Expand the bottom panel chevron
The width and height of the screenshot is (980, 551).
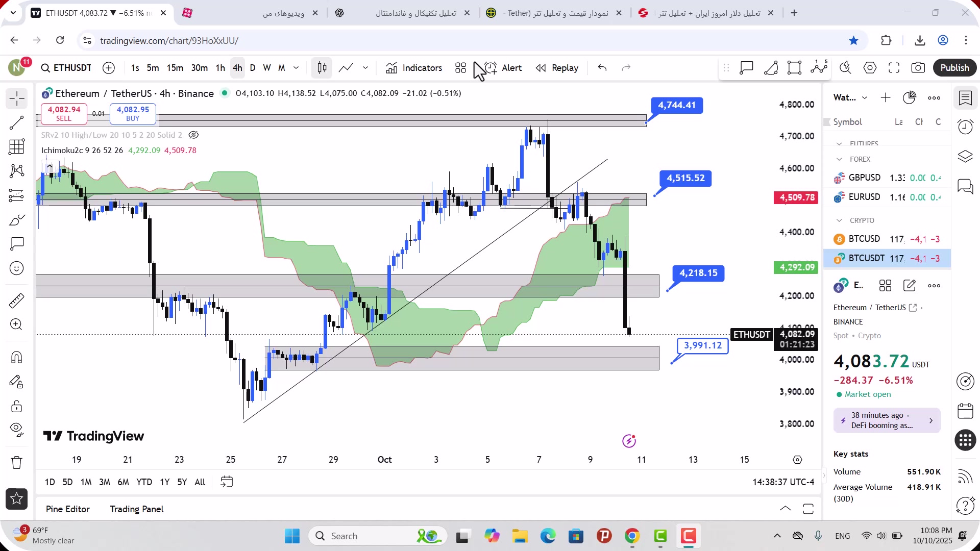click(786, 509)
